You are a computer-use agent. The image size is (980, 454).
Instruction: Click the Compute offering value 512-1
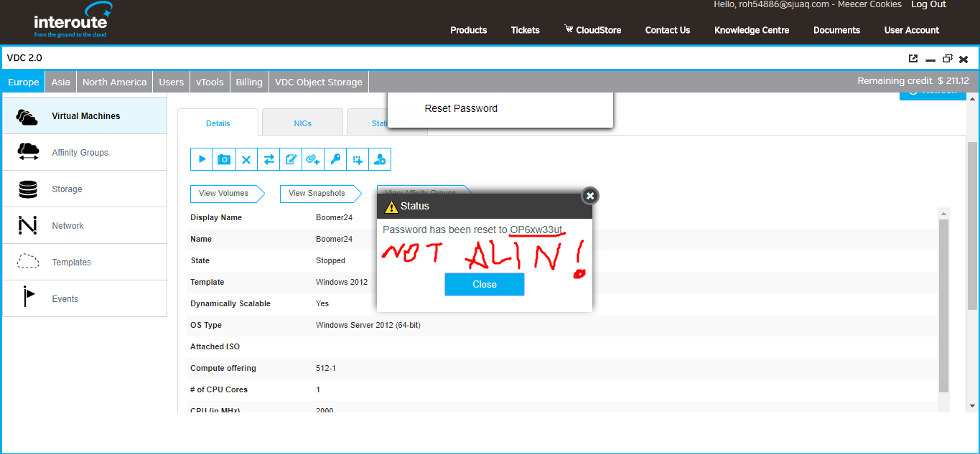click(326, 368)
